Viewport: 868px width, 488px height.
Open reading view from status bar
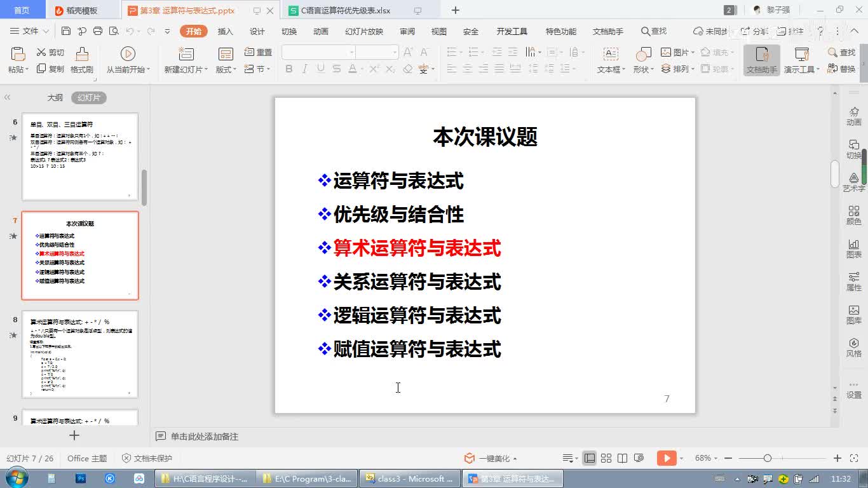(623, 458)
